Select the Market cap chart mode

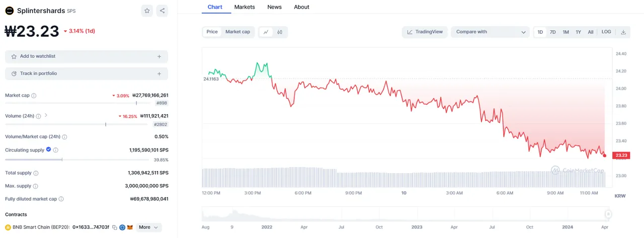pyautogui.click(x=237, y=32)
